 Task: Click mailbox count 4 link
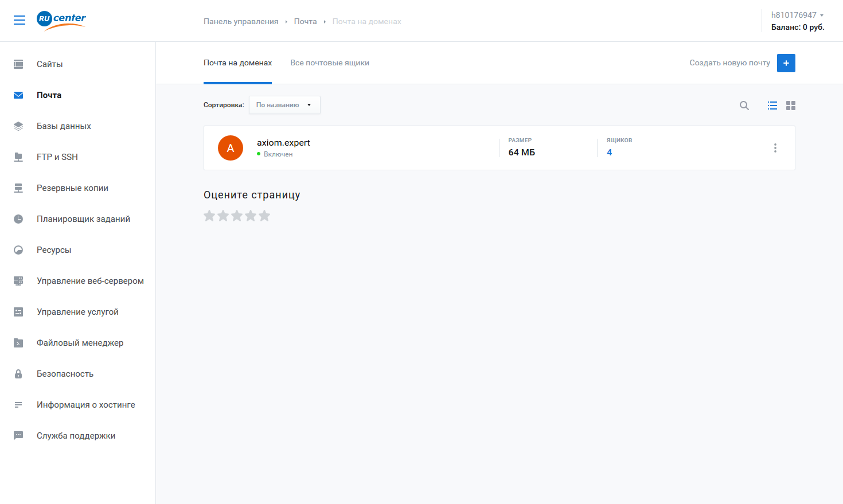pos(609,153)
